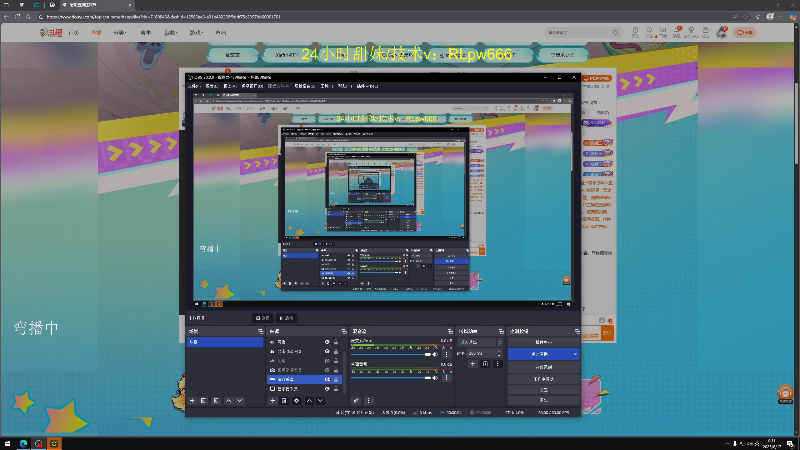Move the scene down with arrow
Image resolution: width=800 pixels, height=450 pixels.
tap(240, 401)
